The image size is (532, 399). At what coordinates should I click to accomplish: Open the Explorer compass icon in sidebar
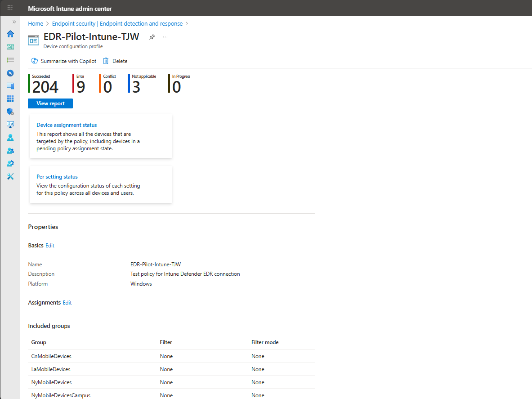tap(10, 73)
